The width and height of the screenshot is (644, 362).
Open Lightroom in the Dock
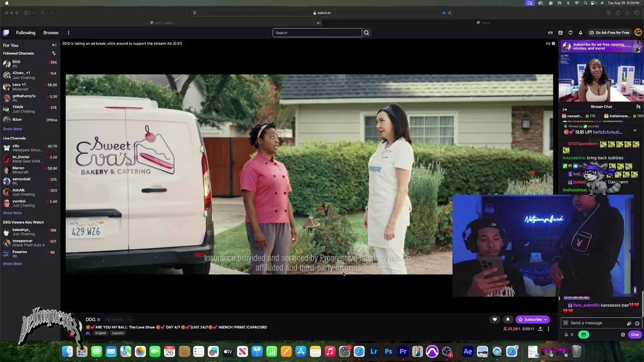[374, 351]
